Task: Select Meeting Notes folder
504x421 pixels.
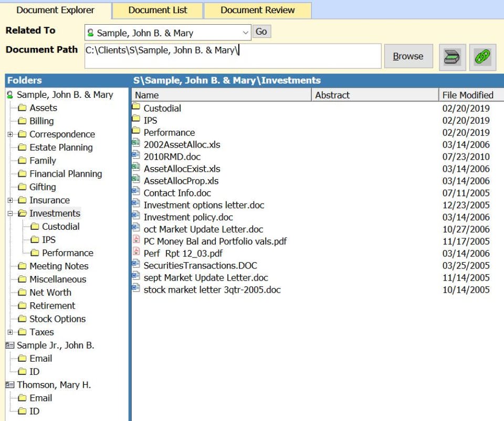Action: [59, 266]
